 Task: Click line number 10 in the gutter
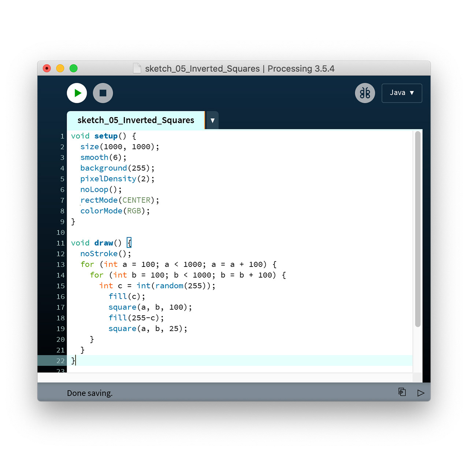click(x=60, y=232)
